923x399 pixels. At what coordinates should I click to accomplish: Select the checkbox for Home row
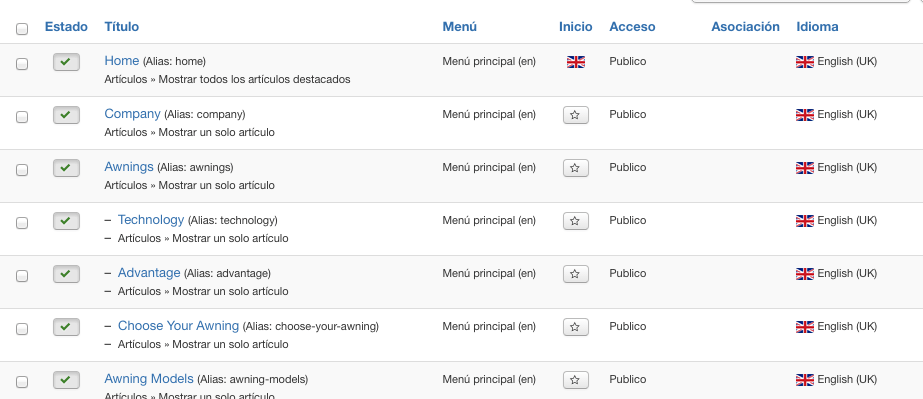22,64
